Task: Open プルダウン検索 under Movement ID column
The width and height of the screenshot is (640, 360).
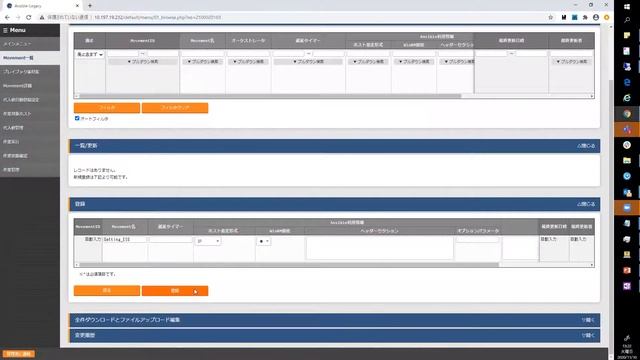Action: click(143, 62)
